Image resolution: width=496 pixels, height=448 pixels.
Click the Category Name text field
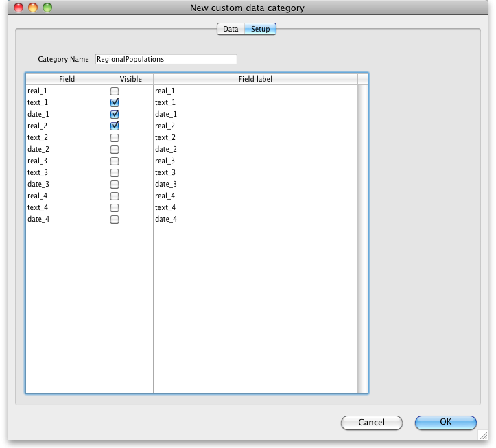coord(166,59)
